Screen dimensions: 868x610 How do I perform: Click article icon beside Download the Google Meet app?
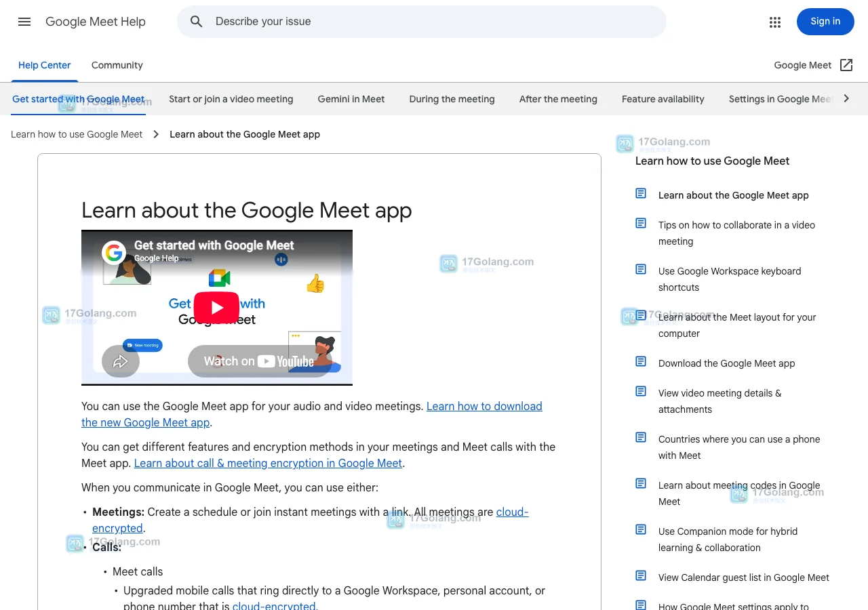tap(641, 361)
